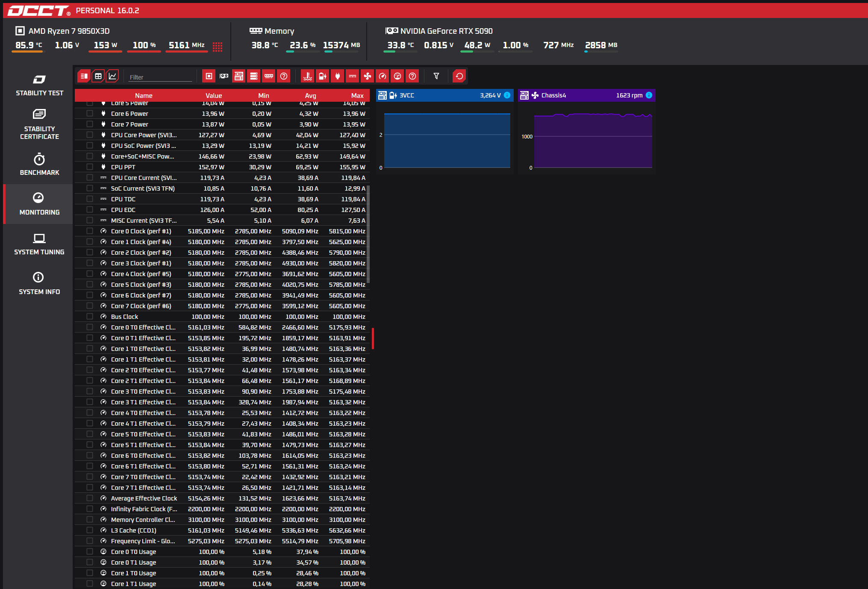868x589 pixels.
Task: Check the Bus Clock row checkbox
Action: [90, 316]
